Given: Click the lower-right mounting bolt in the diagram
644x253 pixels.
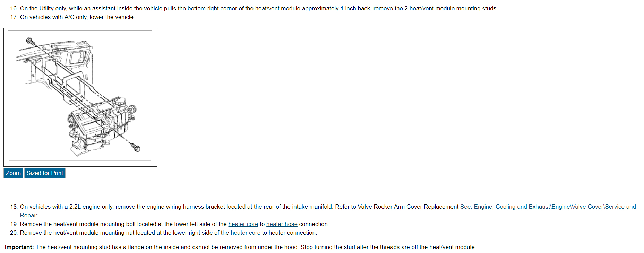Looking at the screenshot, I should 136,148.
